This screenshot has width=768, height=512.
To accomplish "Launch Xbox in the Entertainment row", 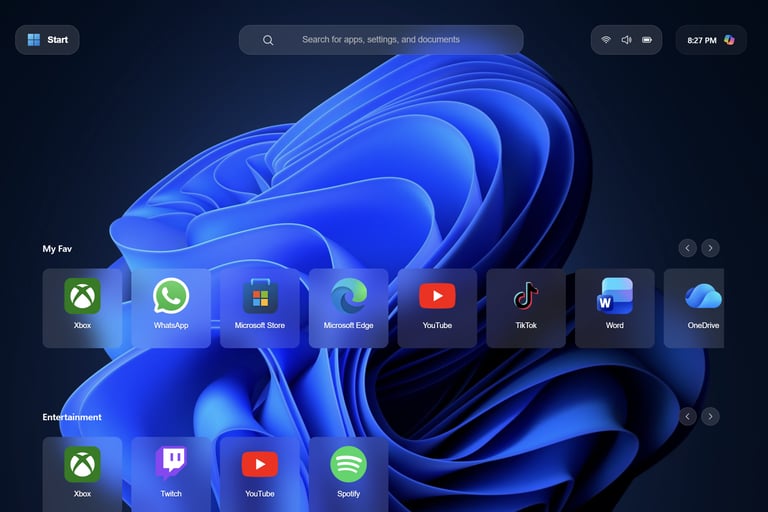I will [82, 474].
